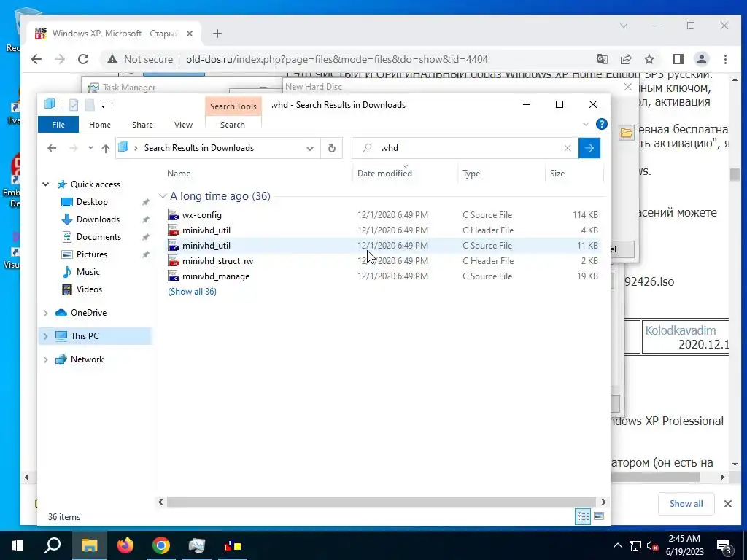Bookmark this page with the star
Image resolution: width=747 pixels, height=560 pixels.
649,59
